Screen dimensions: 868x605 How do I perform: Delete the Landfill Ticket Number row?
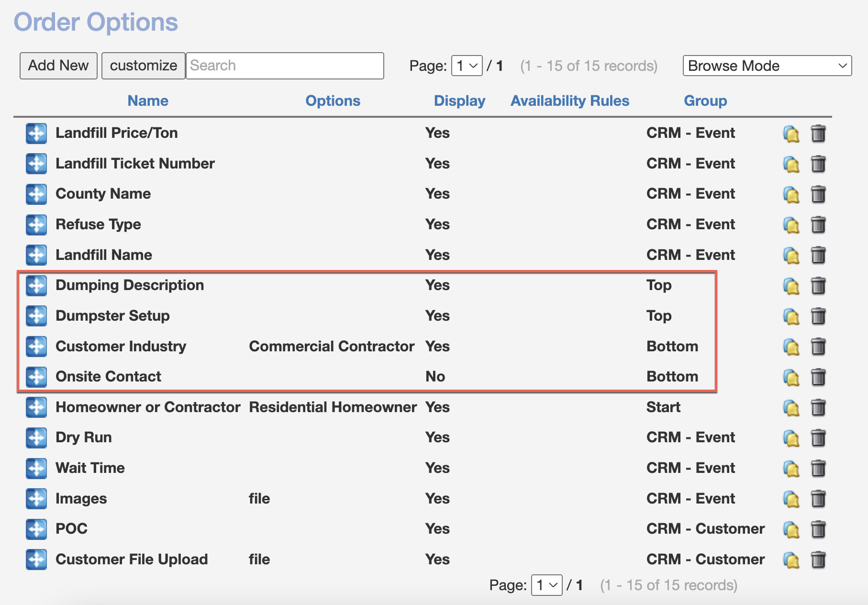pos(818,164)
